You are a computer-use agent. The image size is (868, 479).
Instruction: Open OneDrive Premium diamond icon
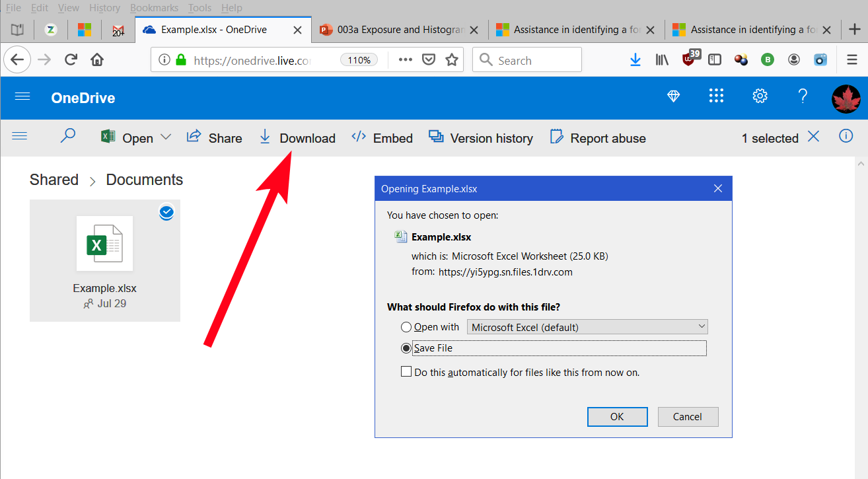(674, 96)
